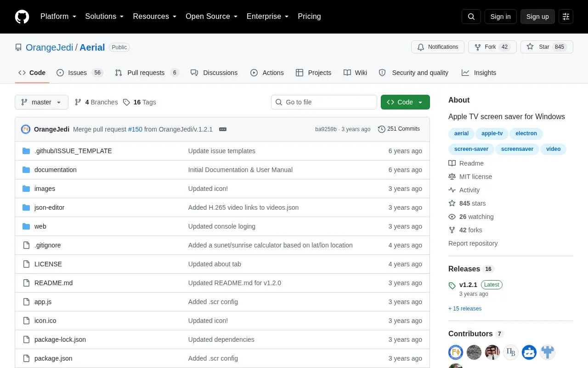Viewport: 588px width, 368px height.
Task: Switch to the Issues tab
Action: click(80, 73)
